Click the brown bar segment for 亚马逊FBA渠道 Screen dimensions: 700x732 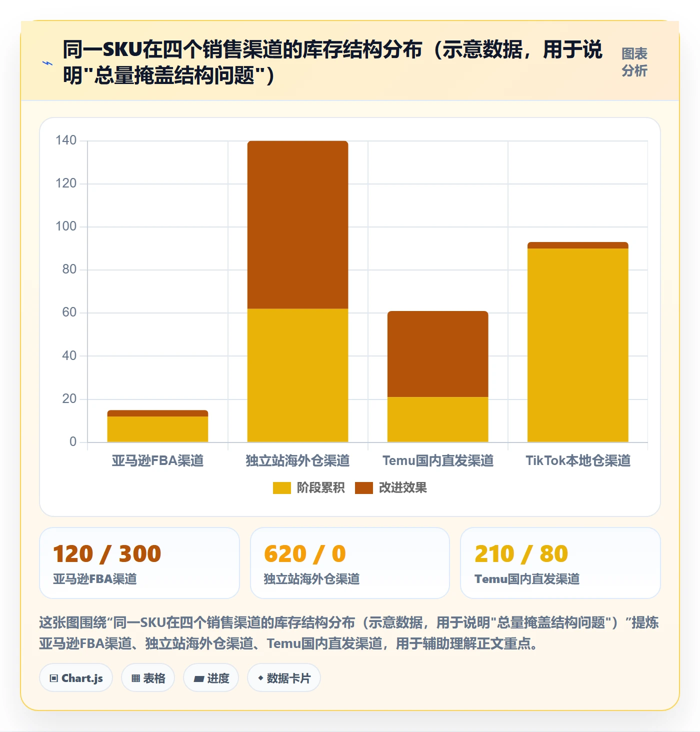coord(157,413)
